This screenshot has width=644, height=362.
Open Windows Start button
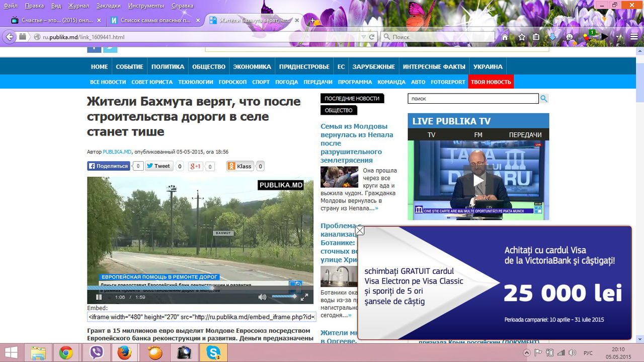[x=11, y=352]
